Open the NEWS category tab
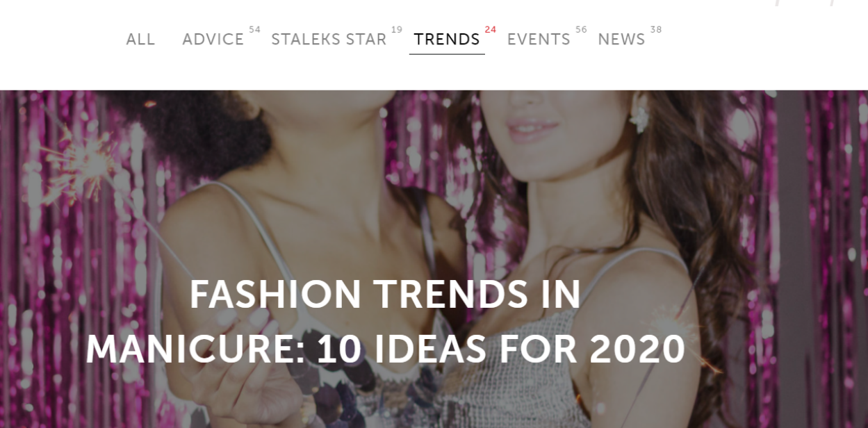The height and width of the screenshot is (428, 868). click(x=621, y=40)
